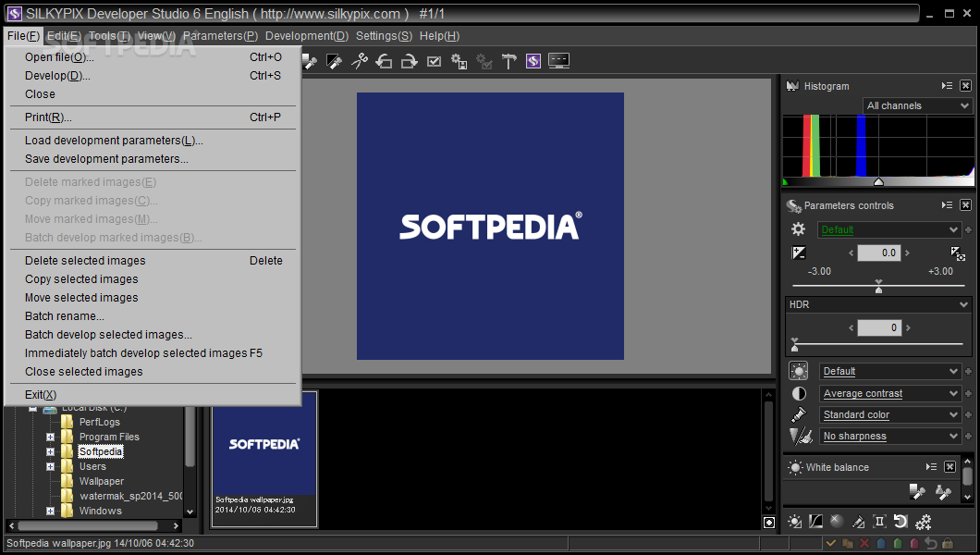
Task: Expand the Users folder node
Action: [51, 466]
